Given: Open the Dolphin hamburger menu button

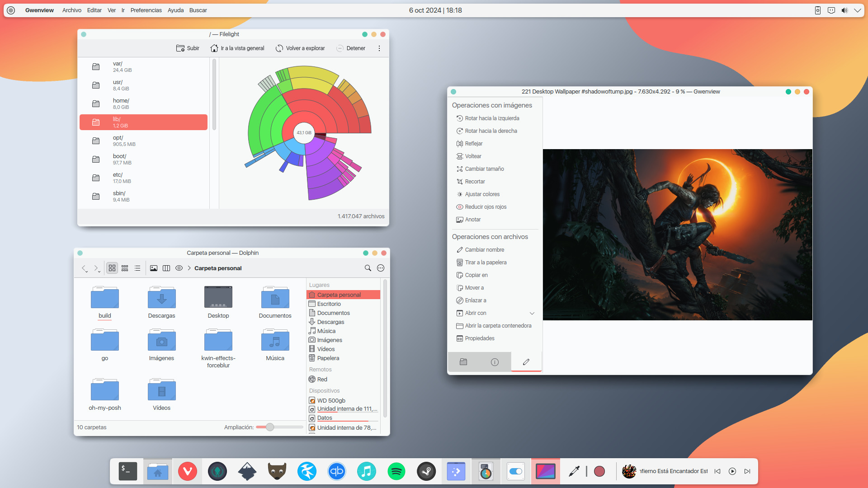Looking at the screenshot, I should pos(381,268).
